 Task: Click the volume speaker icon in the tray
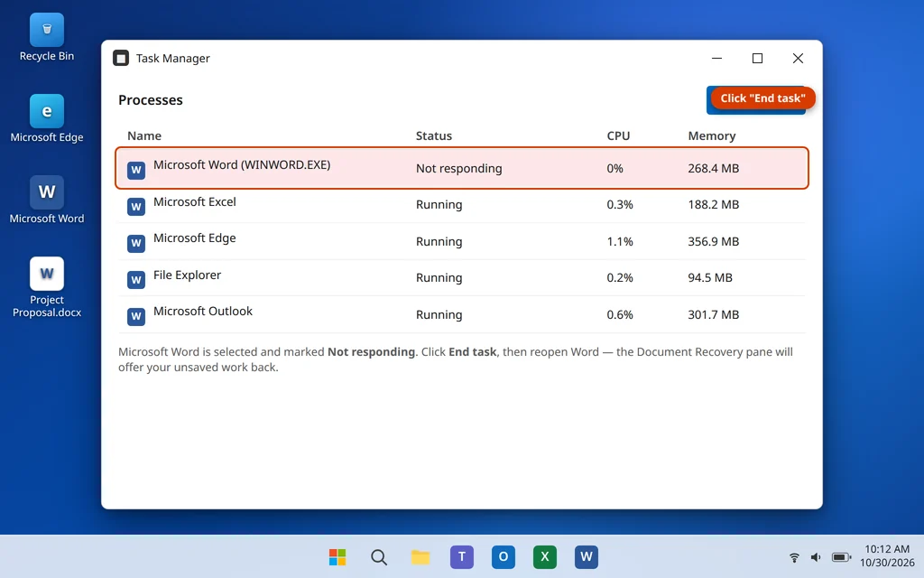click(x=816, y=557)
